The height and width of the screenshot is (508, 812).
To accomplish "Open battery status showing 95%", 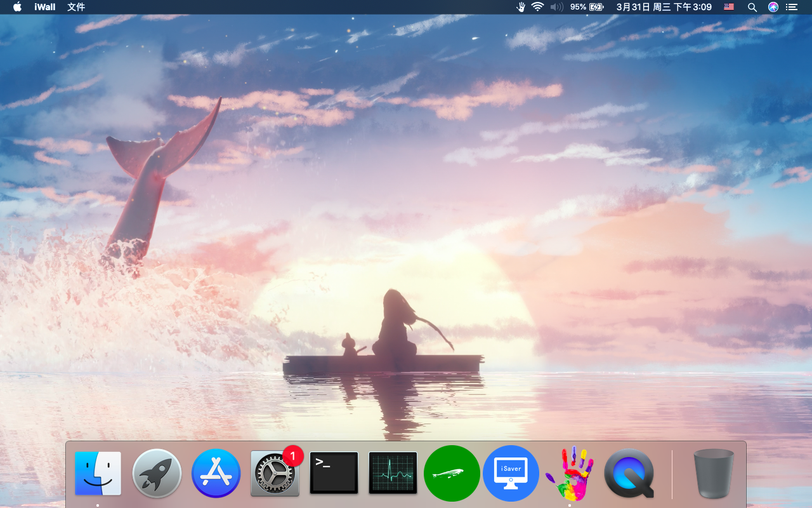I will 587,7.
